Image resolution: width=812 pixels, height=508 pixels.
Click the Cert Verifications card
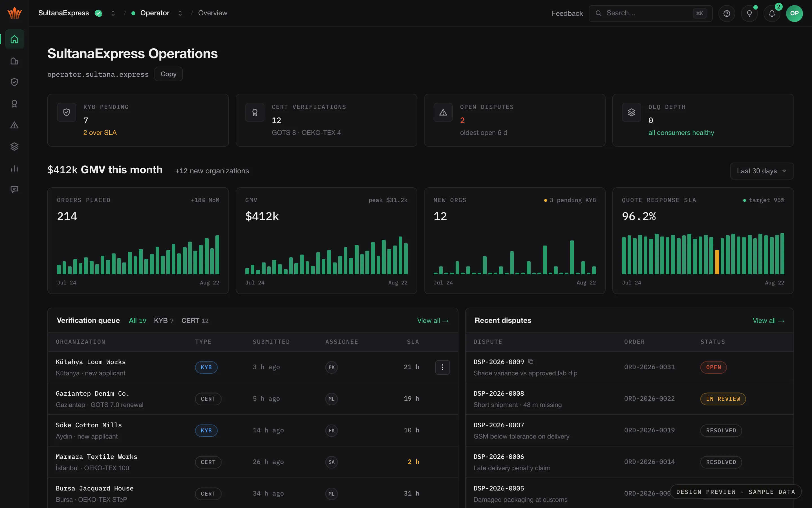[326, 120]
